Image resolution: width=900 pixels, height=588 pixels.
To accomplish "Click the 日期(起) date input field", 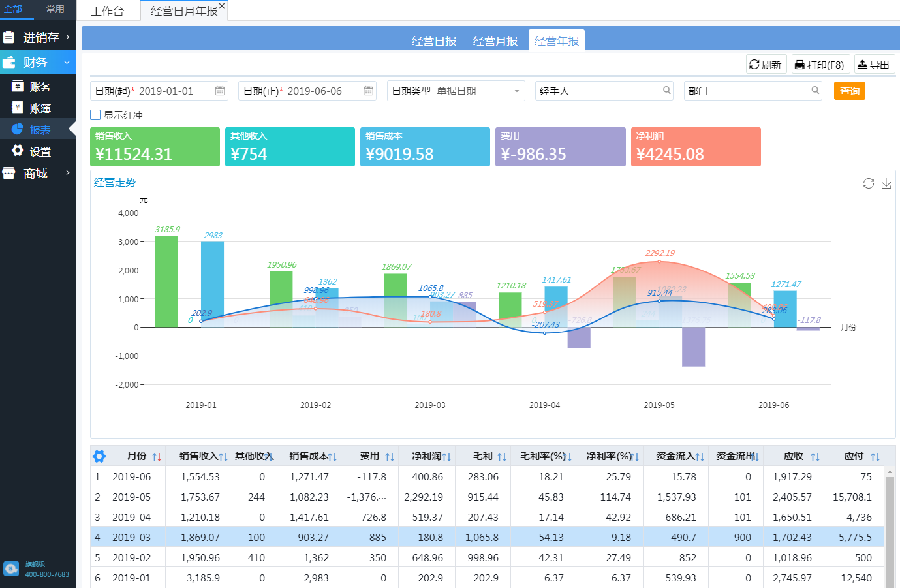I will pyautogui.click(x=159, y=91).
